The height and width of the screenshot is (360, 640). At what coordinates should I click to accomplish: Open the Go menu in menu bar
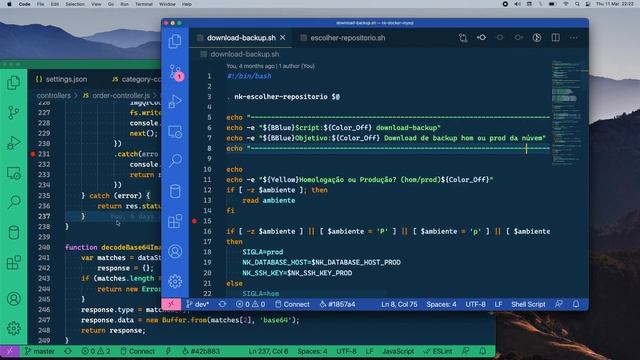click(111, 4)
